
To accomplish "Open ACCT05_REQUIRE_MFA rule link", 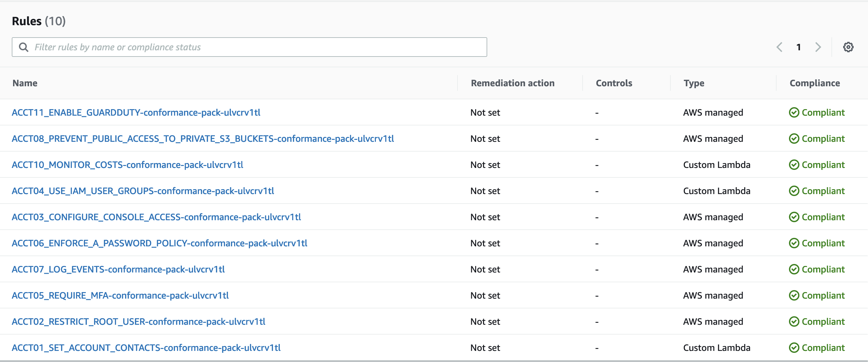I will tap(120, 296).
